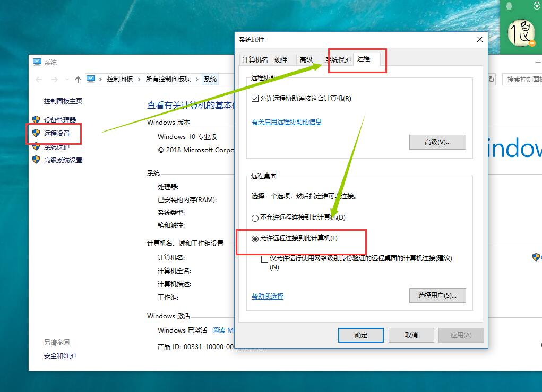
Task: Expand the 控制面板 breadcrumb chevron
Action: pos(139,78)
